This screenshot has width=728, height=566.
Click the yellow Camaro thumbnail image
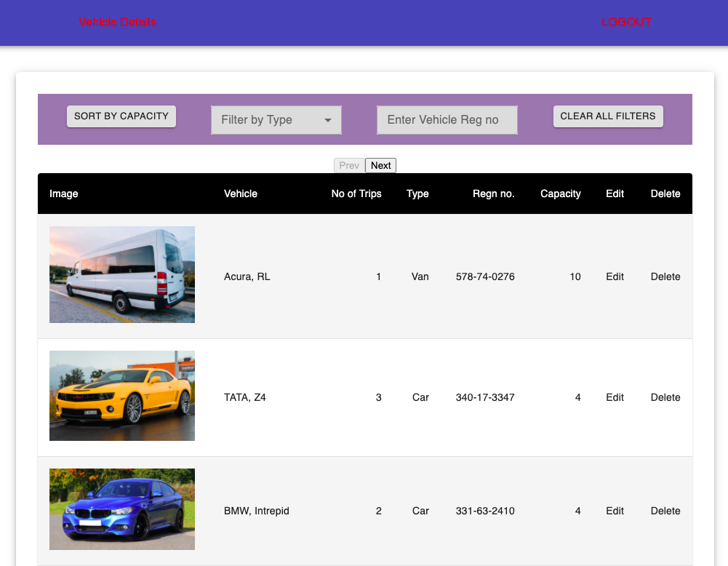(x=121, y=396)
